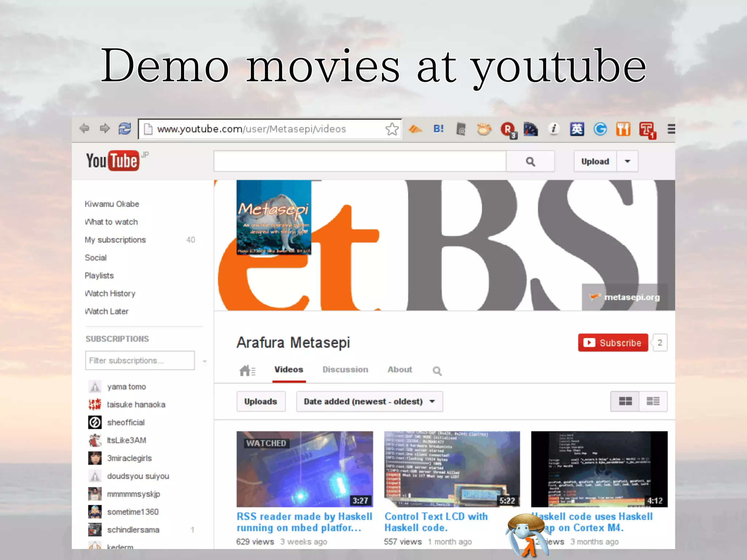
Task: Open Social in sidebar
Action: pyautogui.click(x=96, y=257)
